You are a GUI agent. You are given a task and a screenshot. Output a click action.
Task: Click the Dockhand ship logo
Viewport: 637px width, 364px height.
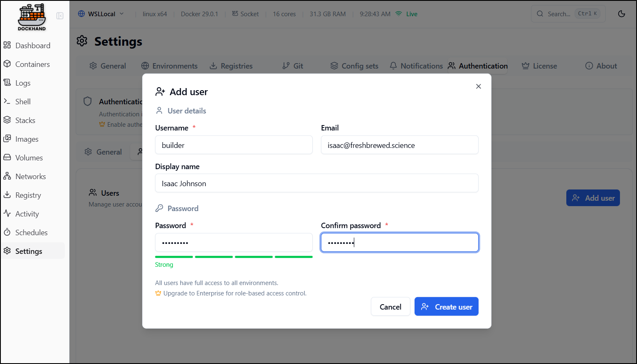[x=32, y=17]
